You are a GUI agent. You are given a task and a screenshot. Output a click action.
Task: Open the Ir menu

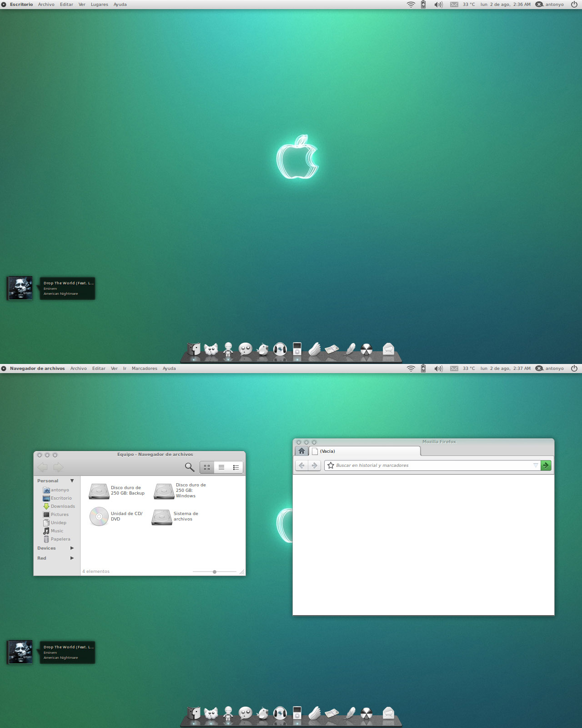(x=125, y=369)
